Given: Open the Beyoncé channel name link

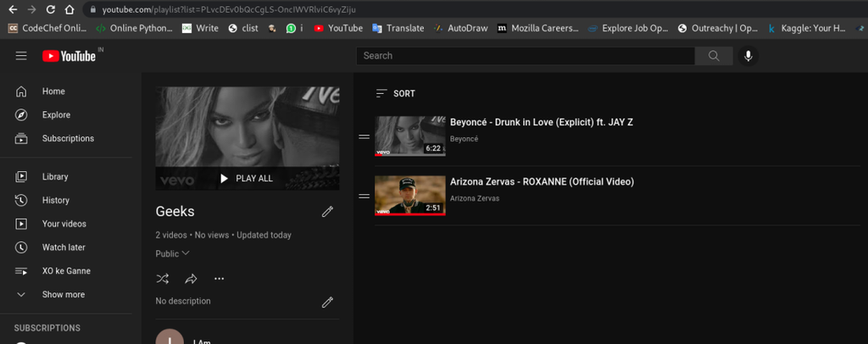Looking at the screenshot, I should 464,139.
